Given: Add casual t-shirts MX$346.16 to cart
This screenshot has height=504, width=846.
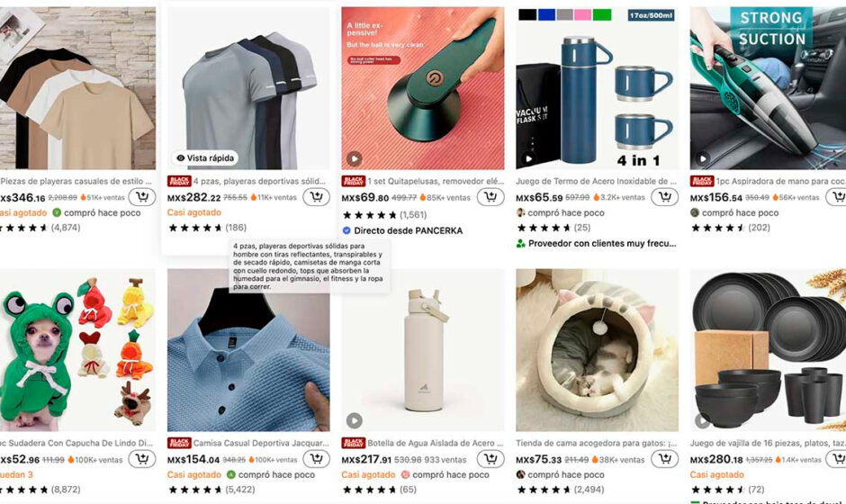Looking at the screenshot, I should pyautogui.click(x=142, y=197).
